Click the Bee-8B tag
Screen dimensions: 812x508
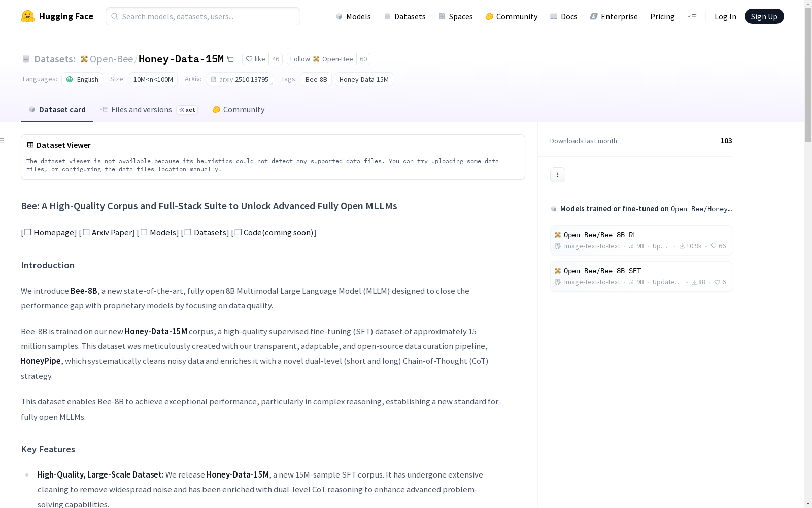click(316, 79)
